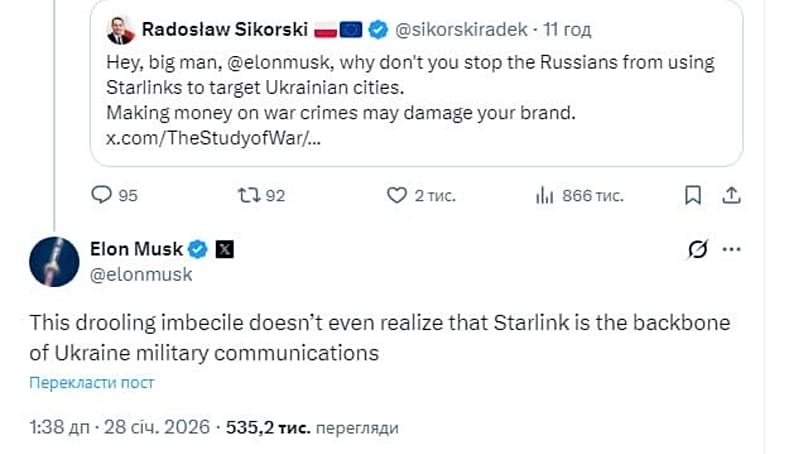This screenshot has height=454, width=808.
Task: Click the Elon Musk display name
Action: click(x=138, y=248)
